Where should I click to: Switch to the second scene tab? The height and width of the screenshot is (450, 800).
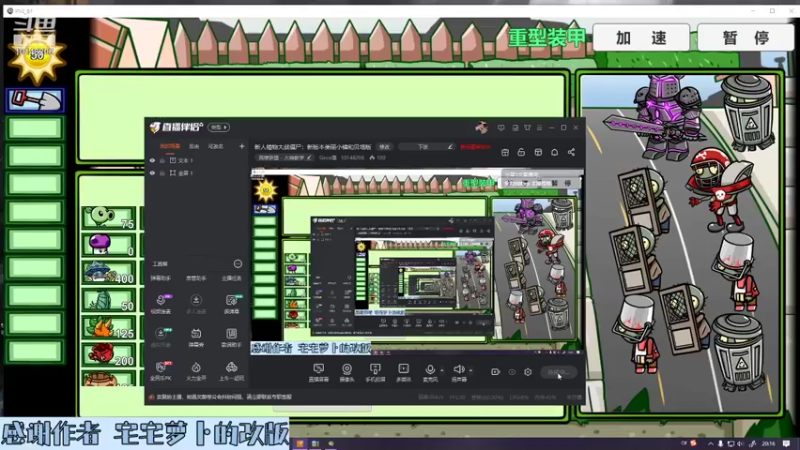[194, 146]
